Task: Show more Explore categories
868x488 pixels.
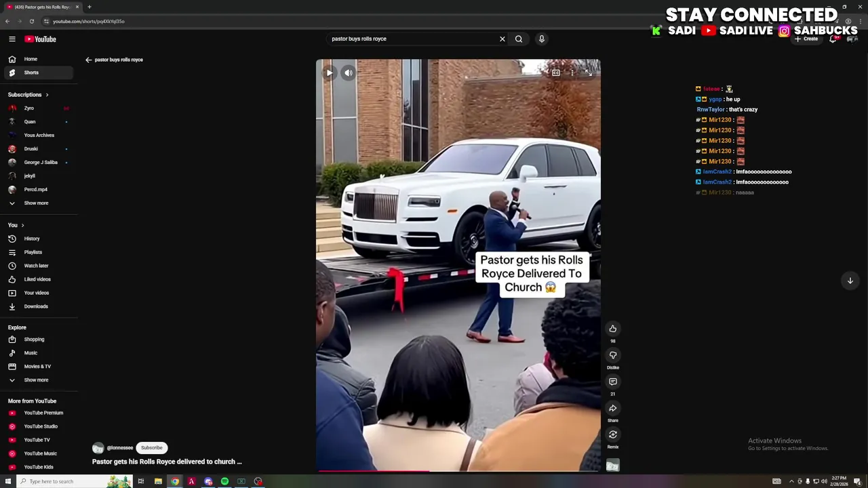Action: pyautogui.click(x=39, y=380)
